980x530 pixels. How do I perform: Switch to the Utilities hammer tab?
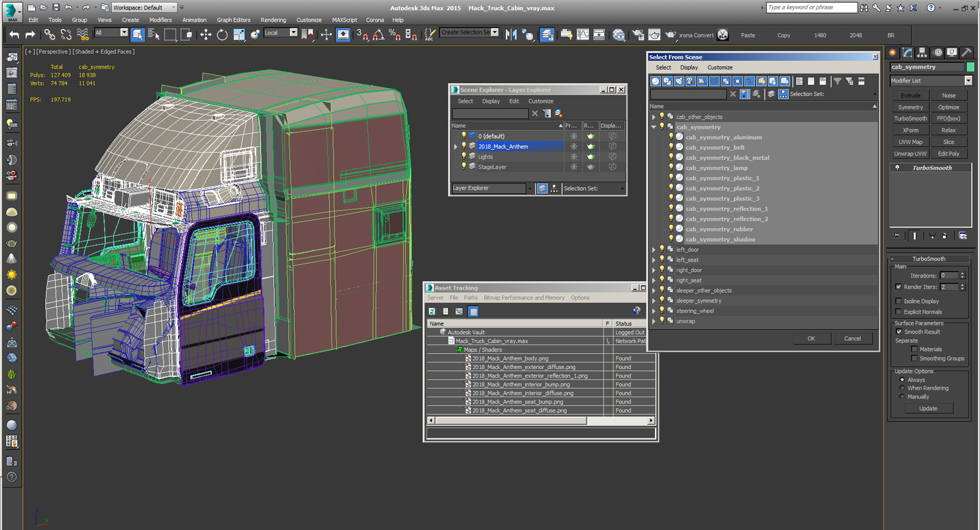[967, 52]
